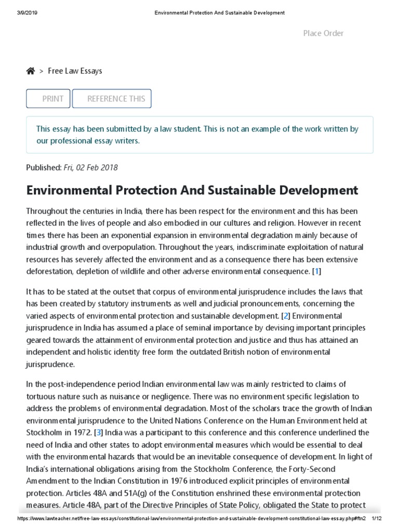
Task: Click the law student submission notice box
Action: coord(199,135)
